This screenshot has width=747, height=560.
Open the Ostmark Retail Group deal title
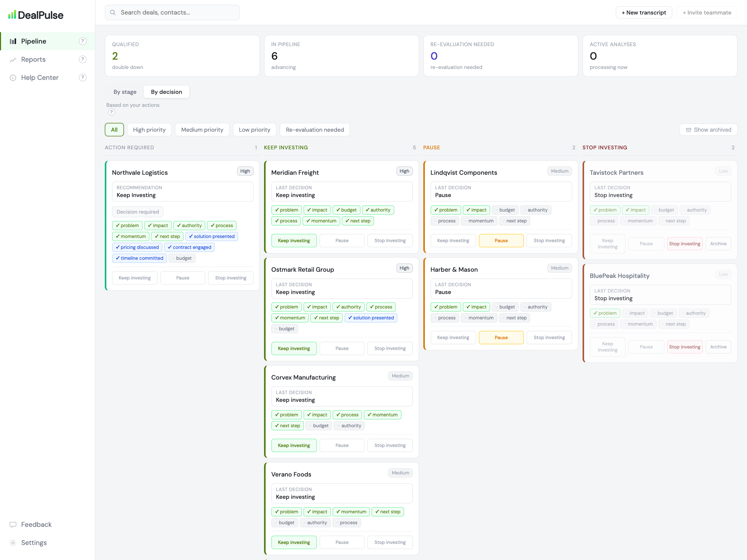tap(303, 269)
